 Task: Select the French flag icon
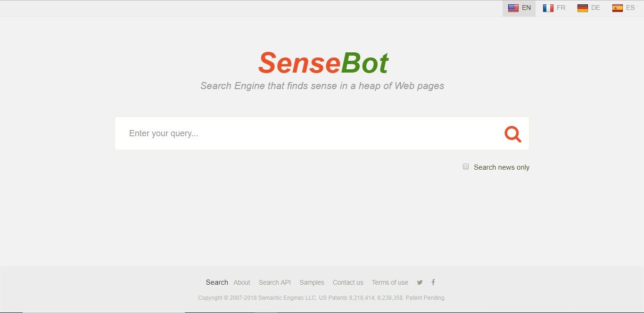click(548, 8)
